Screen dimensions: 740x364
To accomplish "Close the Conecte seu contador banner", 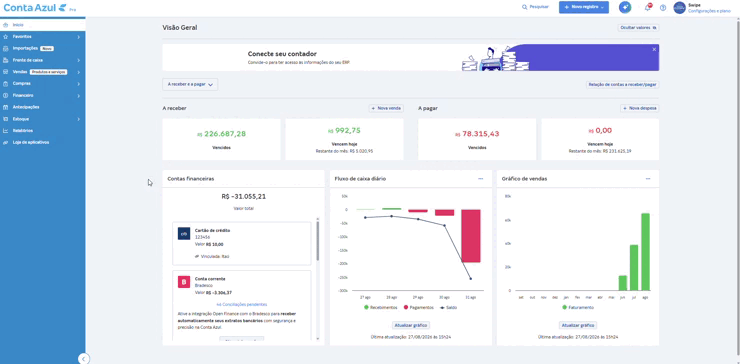I will click(654, 49).
